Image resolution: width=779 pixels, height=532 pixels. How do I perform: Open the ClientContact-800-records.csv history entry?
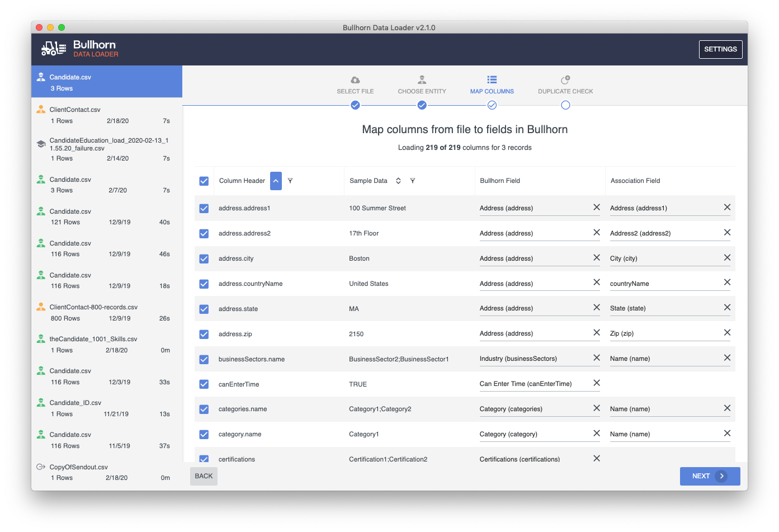[107, 312]
